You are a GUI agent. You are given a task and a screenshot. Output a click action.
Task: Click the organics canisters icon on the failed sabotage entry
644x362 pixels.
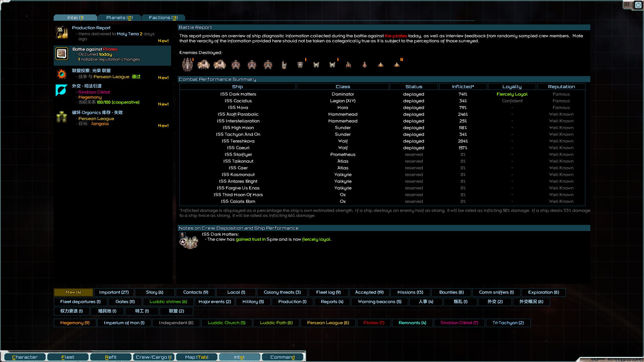coord(62,117)
